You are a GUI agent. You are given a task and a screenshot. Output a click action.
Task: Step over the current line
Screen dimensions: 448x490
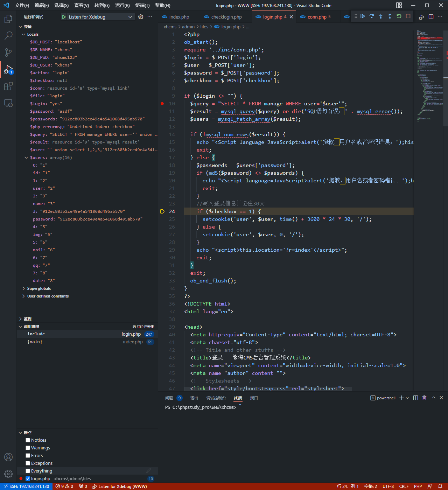click(x=372, y=16)
